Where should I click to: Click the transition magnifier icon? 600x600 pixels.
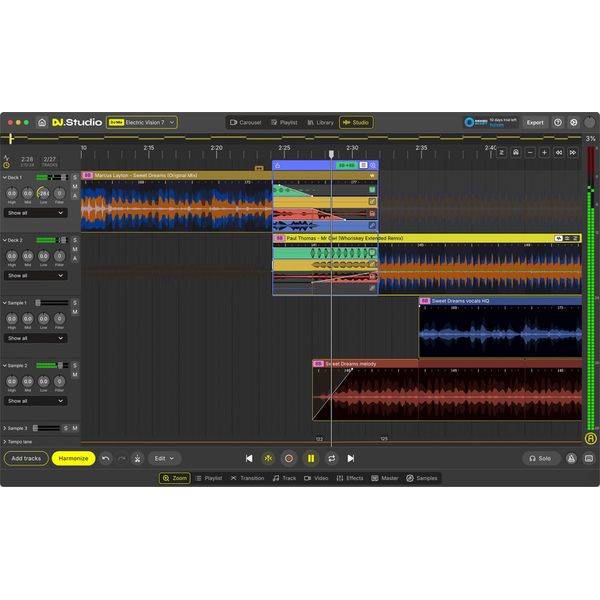point(373,165)
